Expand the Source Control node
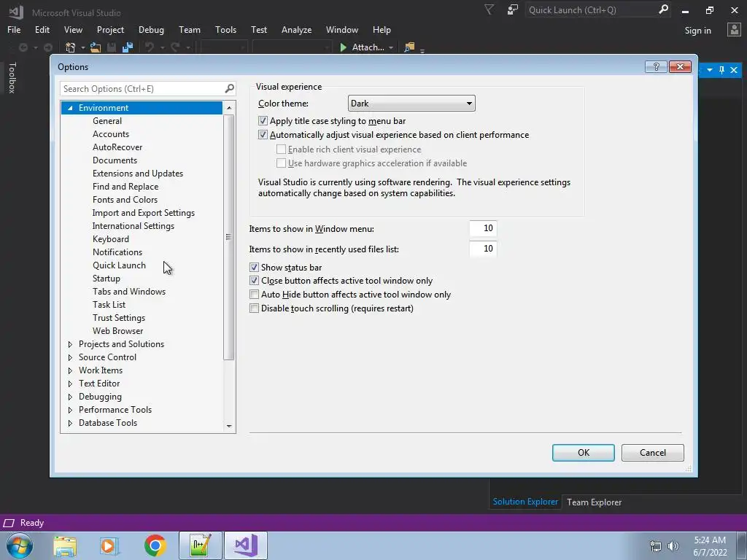747x560 pixels. [x=70, y=357]
